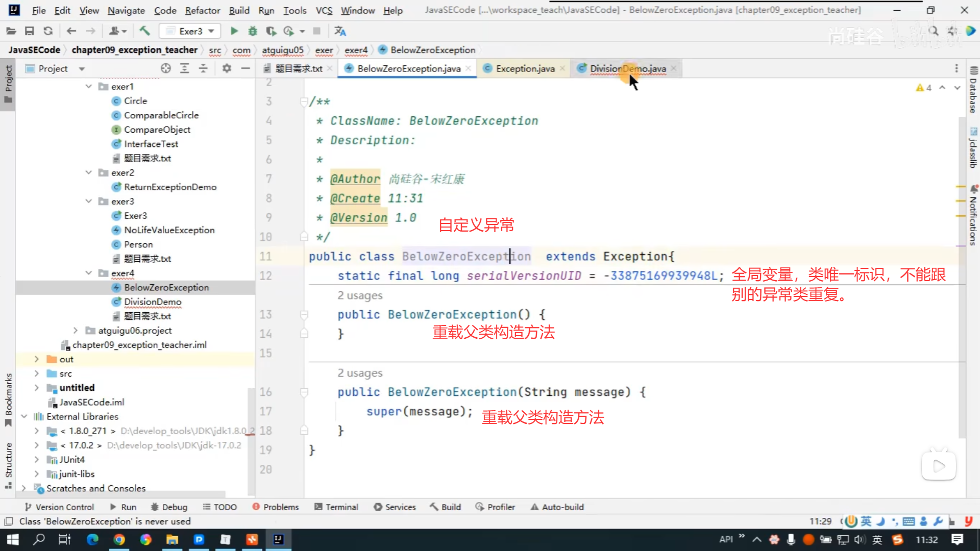Click Select Opened File target icon
This screenshot has height=551, width=980.
click(x=165, y=68)
